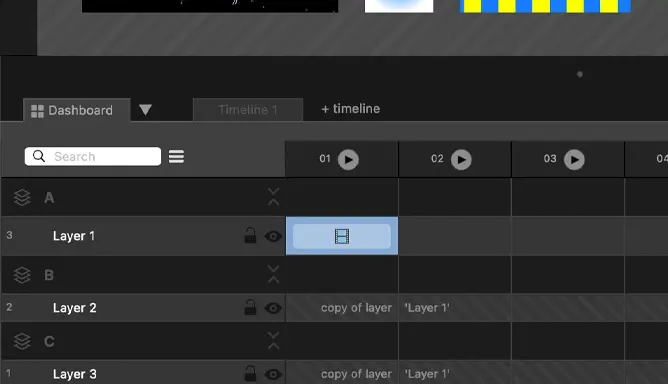The height and width of the screenshot is (384, 668).
Task: Open the dropdown arrow beside Dashboard
Action: (x=145, y=110)
